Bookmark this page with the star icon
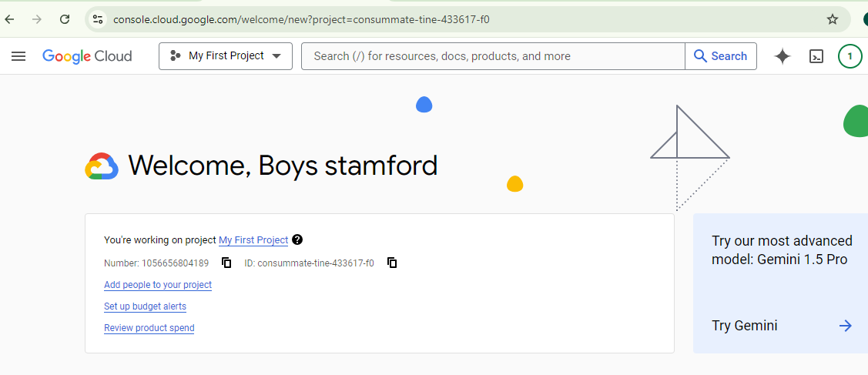Image resolution: width=868 pixels, height=375 pixels. tap(832, 19)
